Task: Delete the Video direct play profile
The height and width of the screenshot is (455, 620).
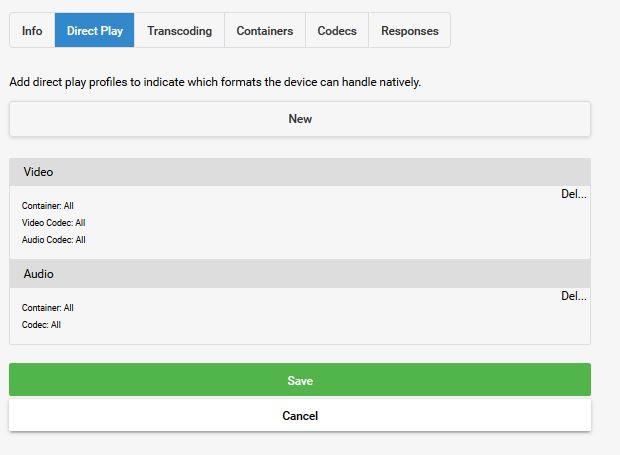Action: point(573,194)
